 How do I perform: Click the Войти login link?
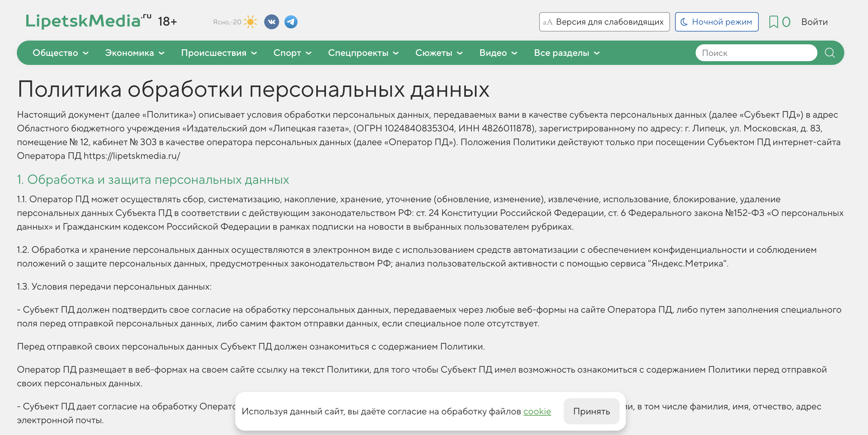[814, 22]
